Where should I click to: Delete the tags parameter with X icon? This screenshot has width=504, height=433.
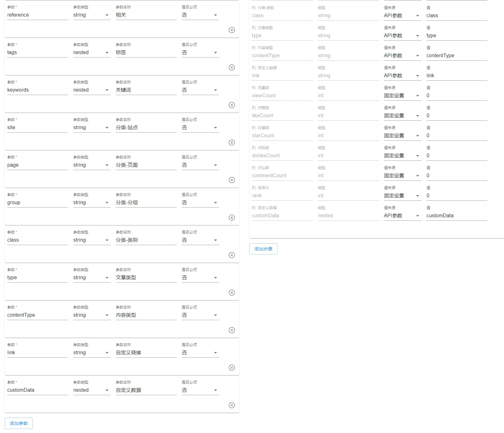232,68
